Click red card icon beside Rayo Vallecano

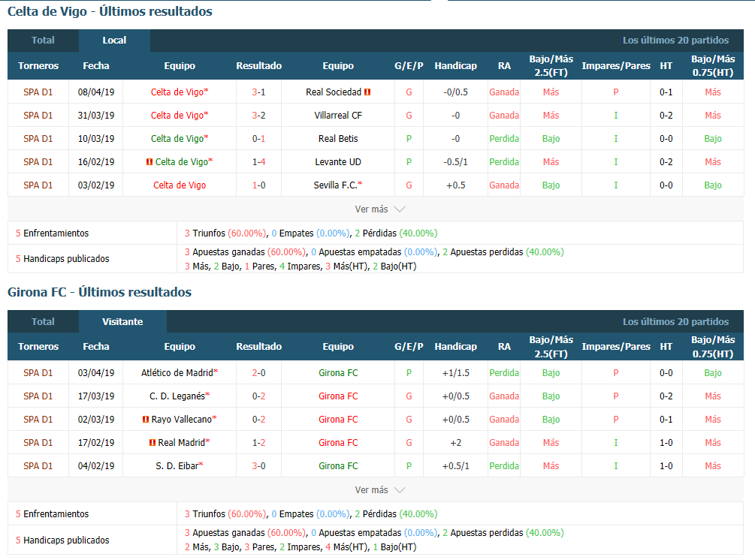click(x=146, y=420)
